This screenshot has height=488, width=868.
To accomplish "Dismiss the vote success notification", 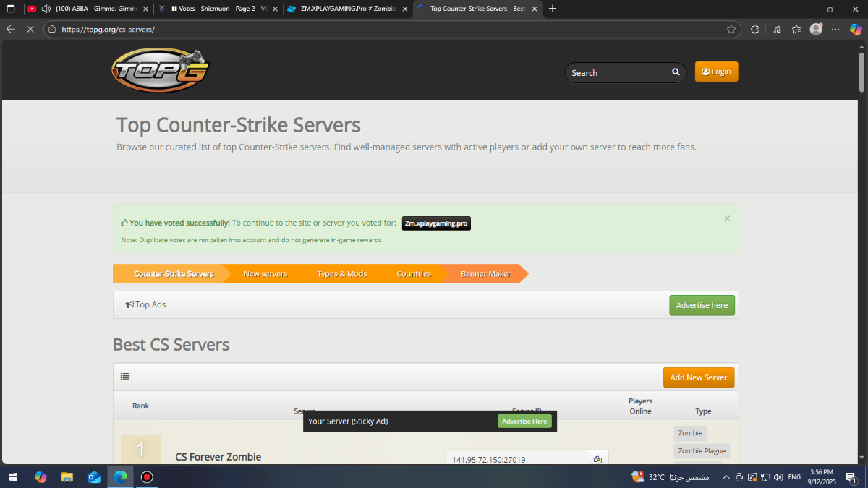I will (727, 218).
